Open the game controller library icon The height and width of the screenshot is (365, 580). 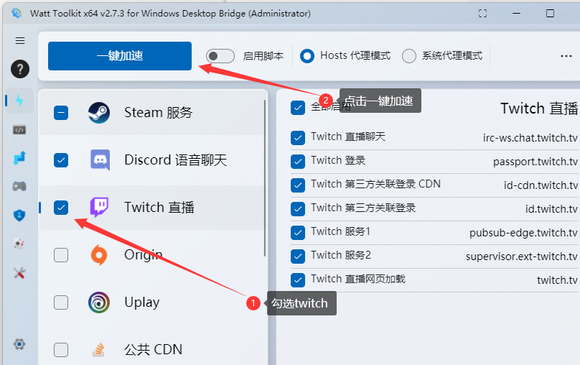(19, 186)
